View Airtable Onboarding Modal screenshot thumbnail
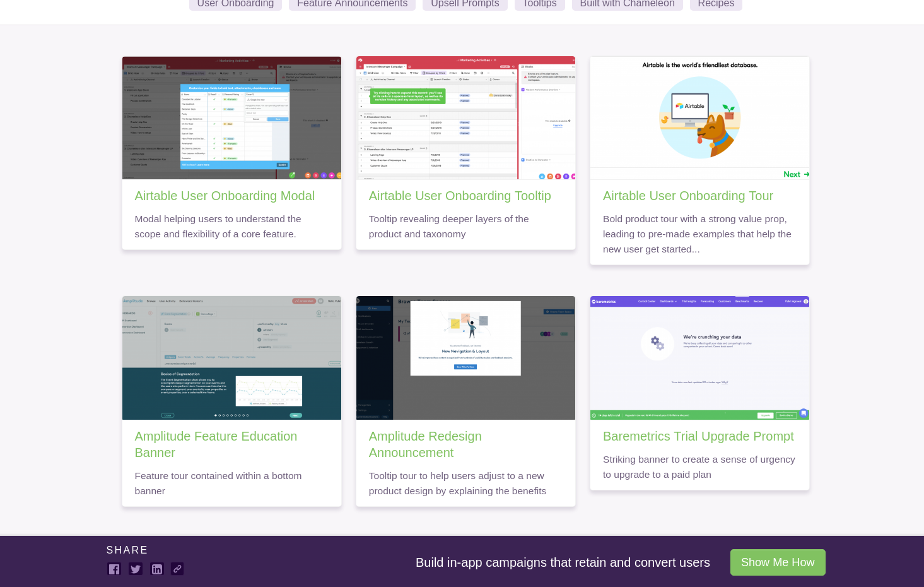Image resolution: width=924 pixels, height=587 pixels. point(231,118)
